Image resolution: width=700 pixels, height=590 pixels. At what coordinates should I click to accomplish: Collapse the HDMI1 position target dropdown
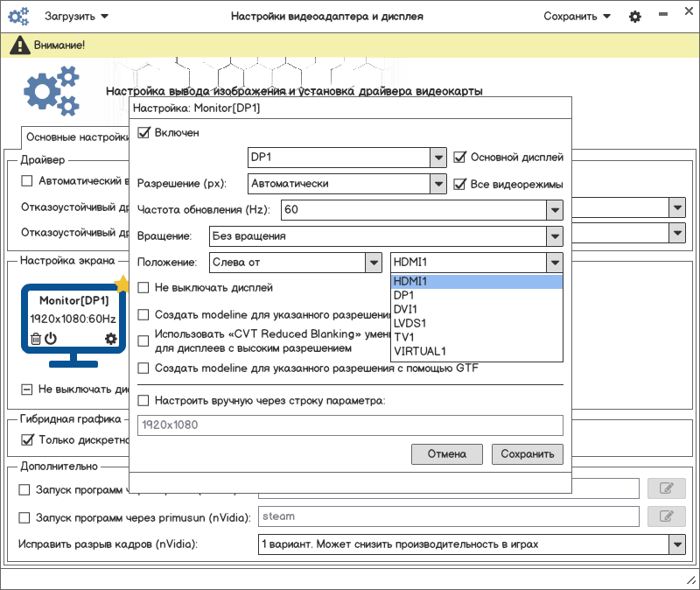[555, 263]
